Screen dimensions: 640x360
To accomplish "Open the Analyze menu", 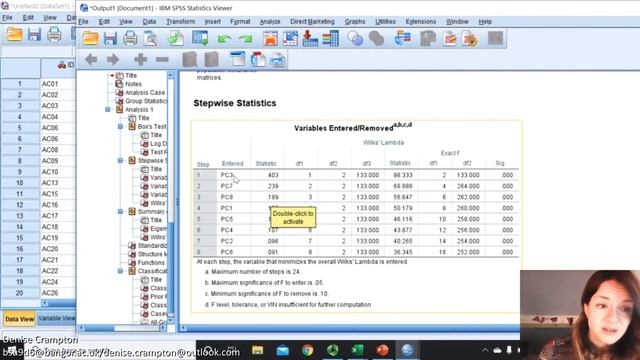I will pyautogui.click(x=270, y=22).
